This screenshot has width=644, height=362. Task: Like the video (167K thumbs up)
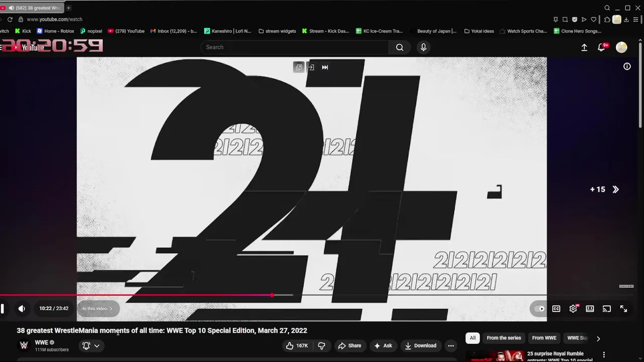(297, 346)
